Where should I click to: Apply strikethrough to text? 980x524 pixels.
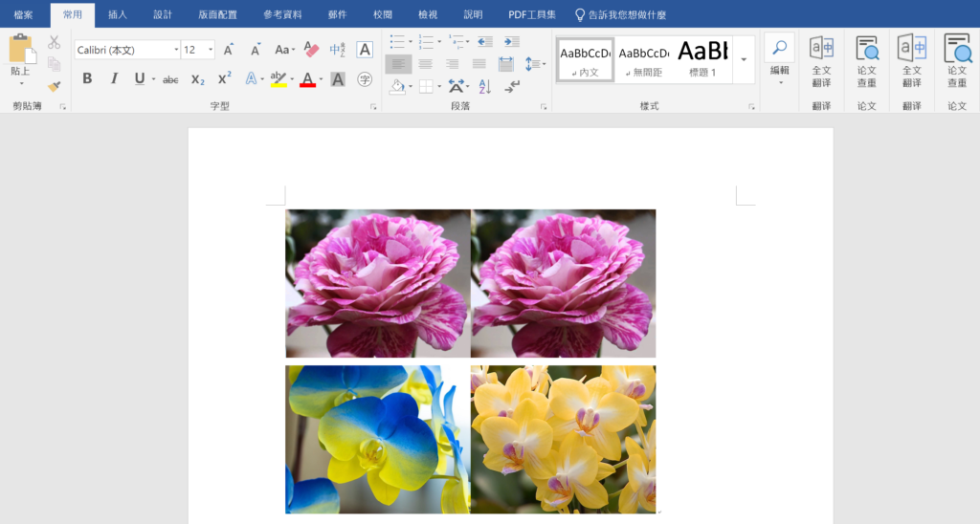pyautogui.click(x=170, y=79)
